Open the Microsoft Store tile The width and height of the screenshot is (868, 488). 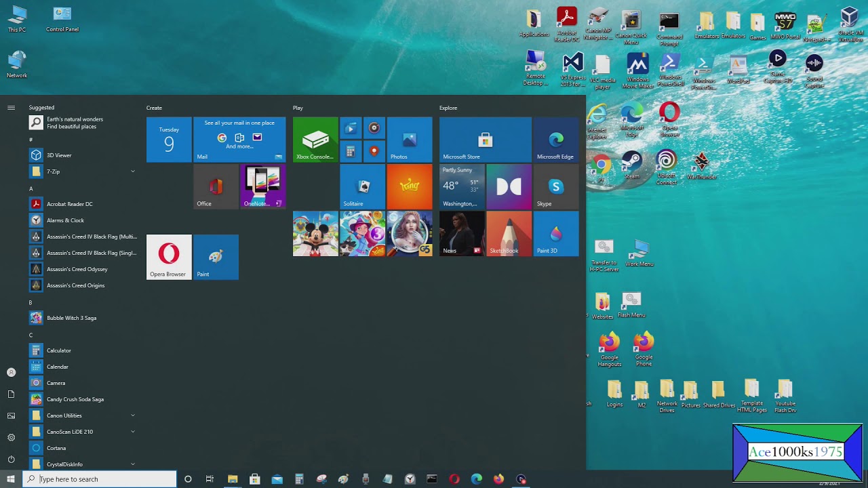pos(485,140)
